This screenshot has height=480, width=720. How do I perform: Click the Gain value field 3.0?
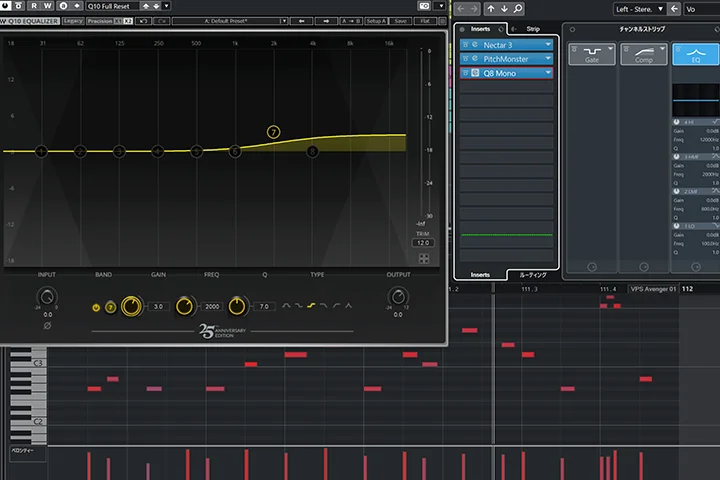(x=158, y=306)
